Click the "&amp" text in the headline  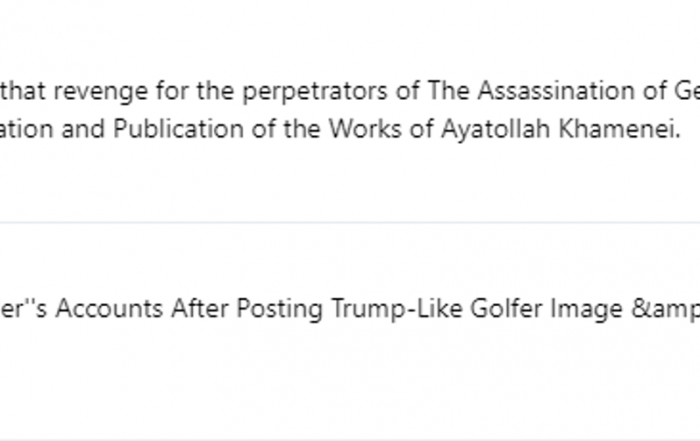[x=665, y=310]
